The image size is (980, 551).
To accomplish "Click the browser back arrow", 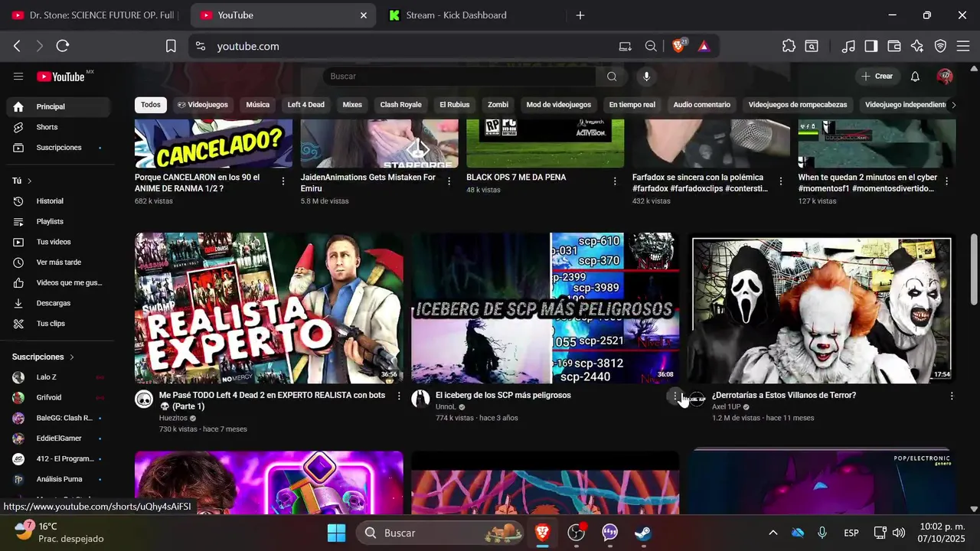I will (x=17, y=46).
